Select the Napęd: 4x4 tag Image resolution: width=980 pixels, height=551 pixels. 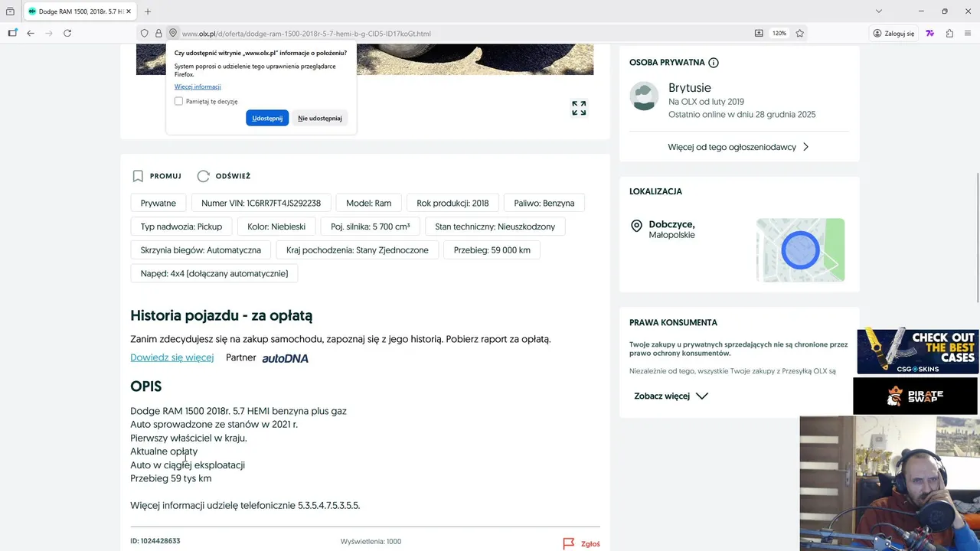click(214, 273)
